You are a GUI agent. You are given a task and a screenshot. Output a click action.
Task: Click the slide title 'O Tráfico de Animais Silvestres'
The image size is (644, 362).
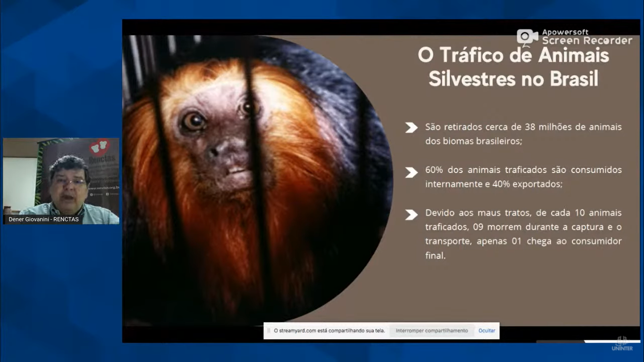point(513,67)
